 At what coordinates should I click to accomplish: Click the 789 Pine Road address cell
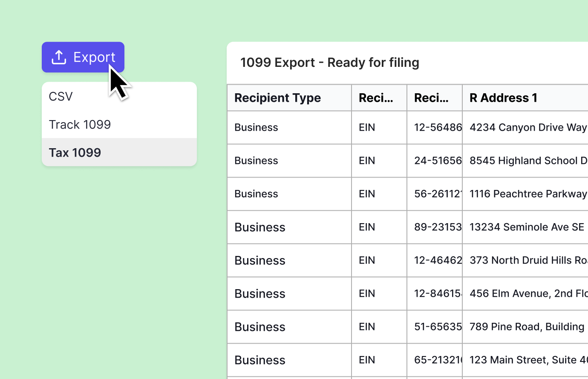click(x=527, y=327)
